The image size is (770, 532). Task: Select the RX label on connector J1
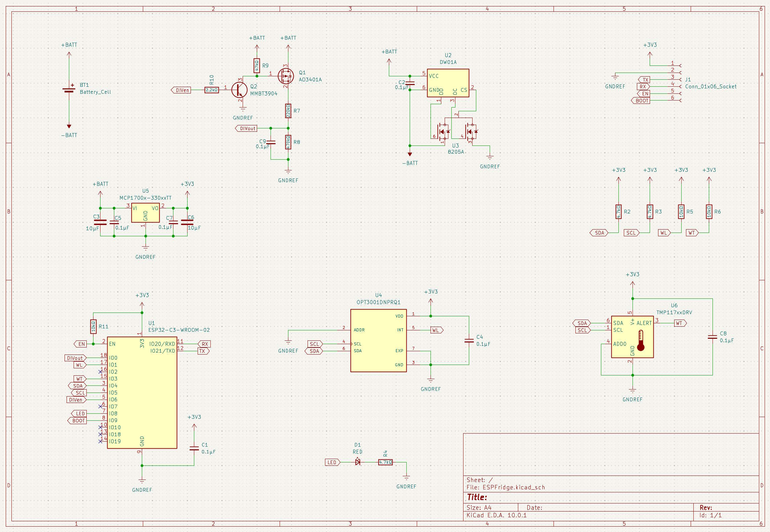(643, 86)
